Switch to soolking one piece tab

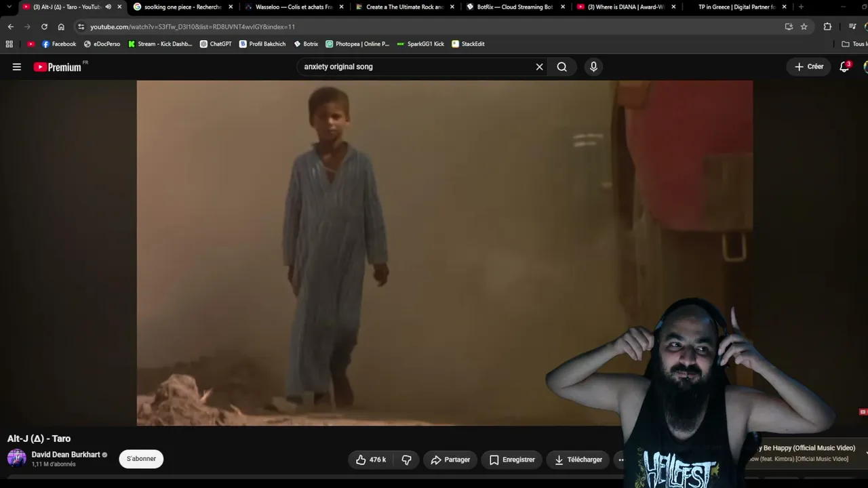(x=182, y=7)
